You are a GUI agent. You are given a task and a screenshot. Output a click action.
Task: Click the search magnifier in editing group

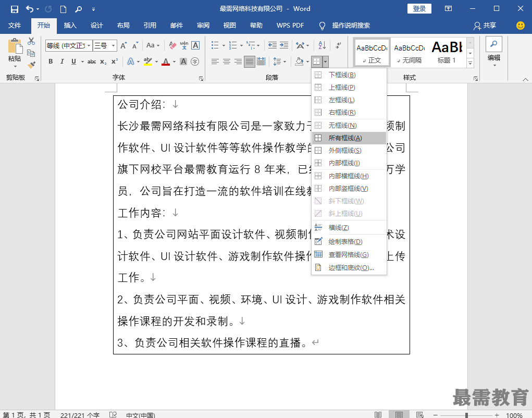[493, 44]
